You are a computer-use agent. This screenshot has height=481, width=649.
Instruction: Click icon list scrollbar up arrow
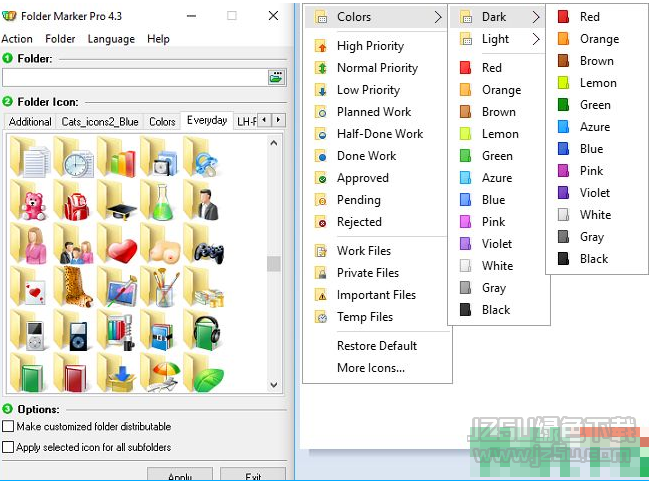[274, 143]
